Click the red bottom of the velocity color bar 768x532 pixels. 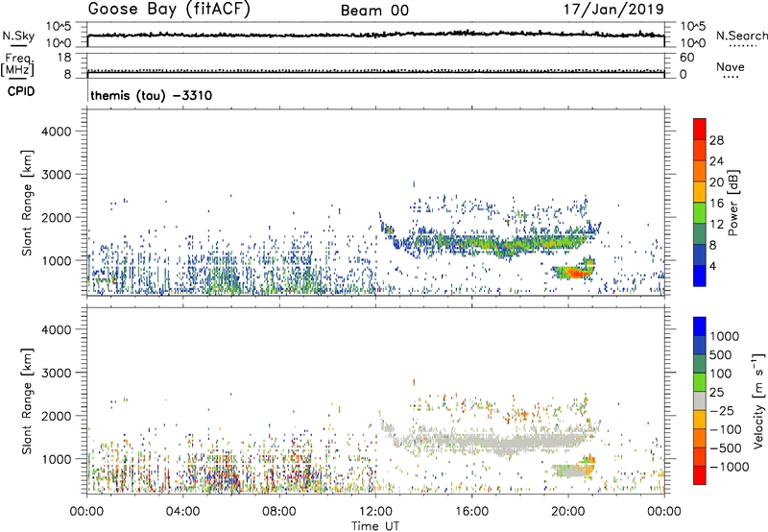point(700,475)
